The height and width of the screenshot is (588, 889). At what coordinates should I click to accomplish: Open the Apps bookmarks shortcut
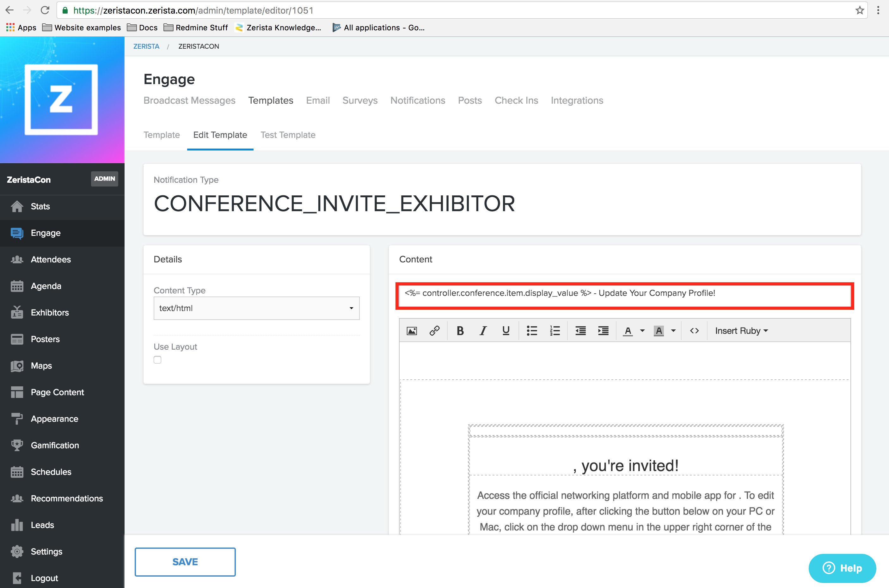coord(21,28)
